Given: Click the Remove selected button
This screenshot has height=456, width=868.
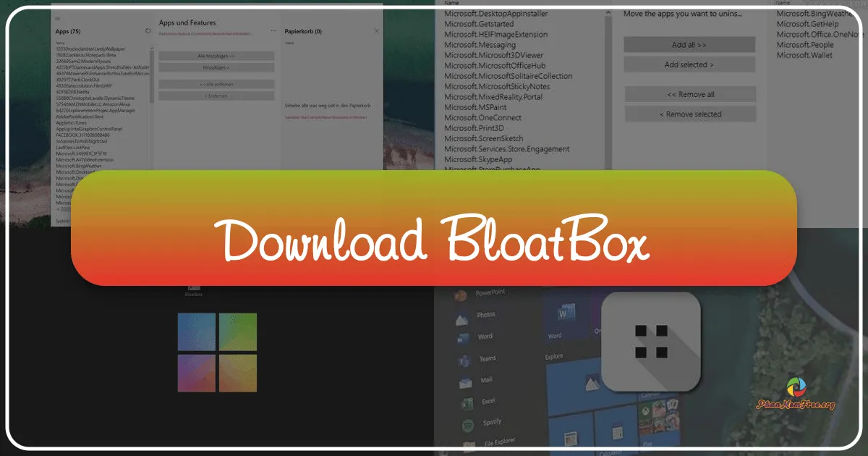Looking at the screenshot, I should pyautogui.click(x=691, y=114).
